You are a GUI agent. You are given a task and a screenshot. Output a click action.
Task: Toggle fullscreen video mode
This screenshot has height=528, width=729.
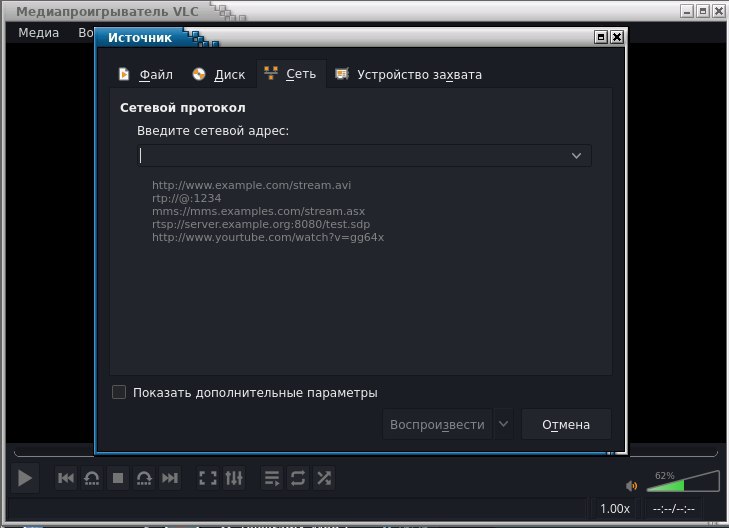[208, 478]
